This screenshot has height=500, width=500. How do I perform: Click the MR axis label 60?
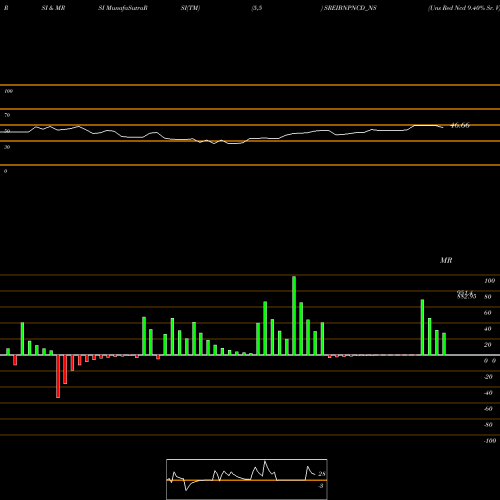point(487,313)
